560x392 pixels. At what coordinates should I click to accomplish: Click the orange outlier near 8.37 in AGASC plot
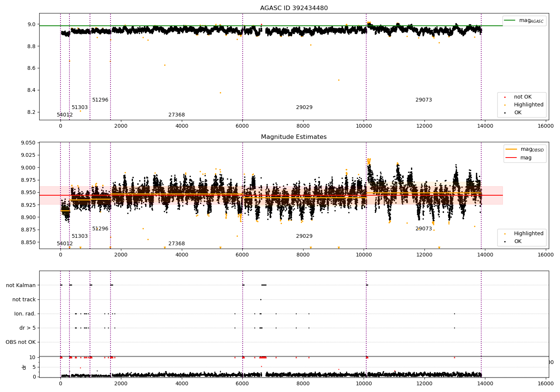(220, 93)
